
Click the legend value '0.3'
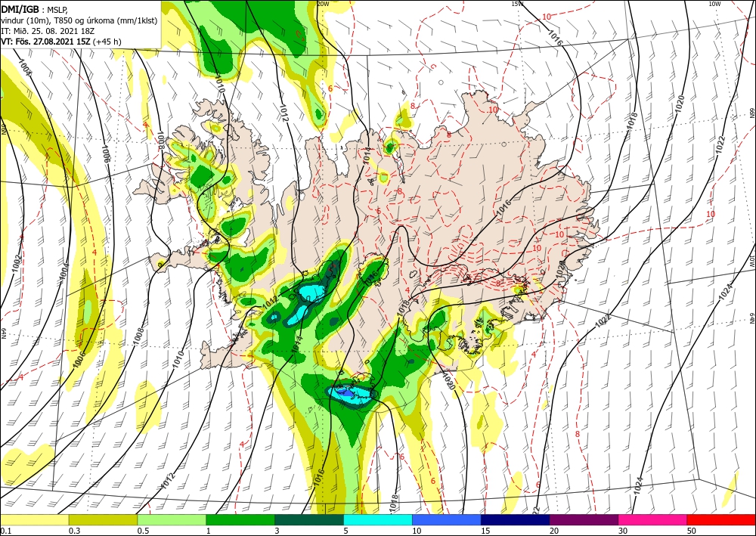[73, 531]
